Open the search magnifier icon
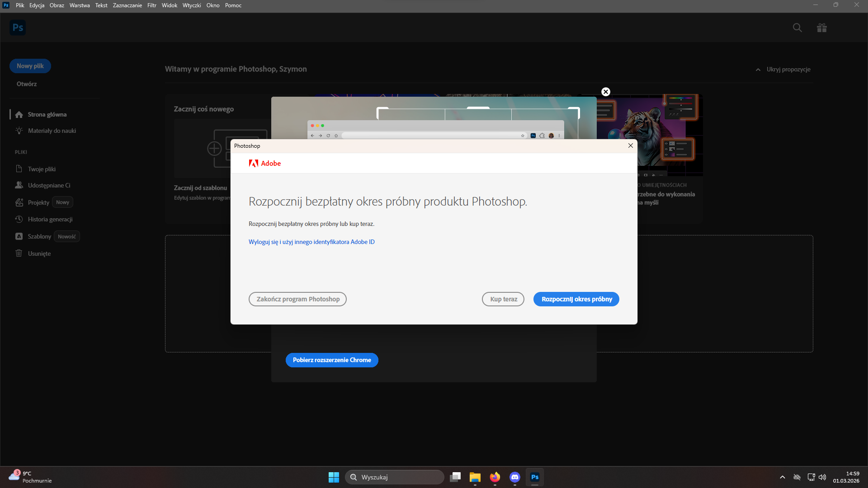The image size is (868, 488). coord(797,28)
